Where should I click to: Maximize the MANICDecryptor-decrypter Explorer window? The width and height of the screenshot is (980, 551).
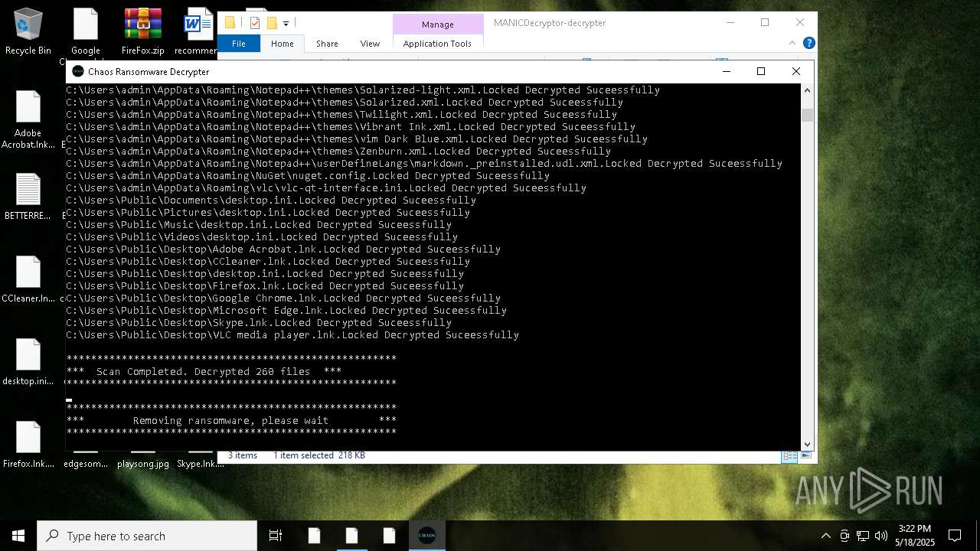pyautogui.click(x=764, y=23)
